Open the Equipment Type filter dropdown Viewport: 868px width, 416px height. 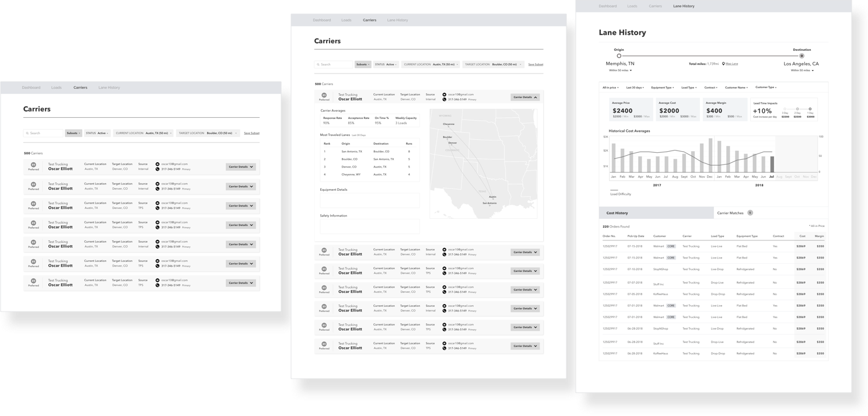[663, 88]
